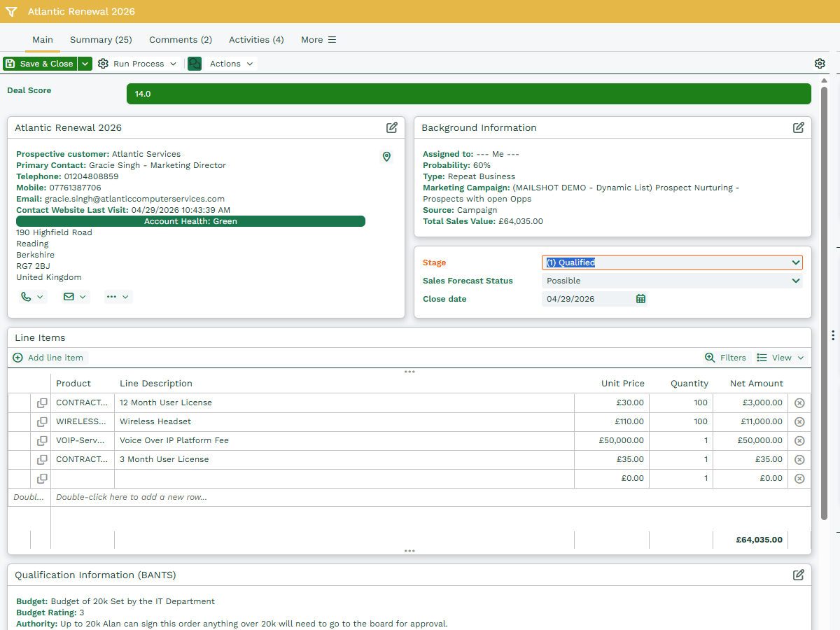Duplicate the 12 Month User License row
This screenshot has width=840, height=630.
[x=42, y=403]
